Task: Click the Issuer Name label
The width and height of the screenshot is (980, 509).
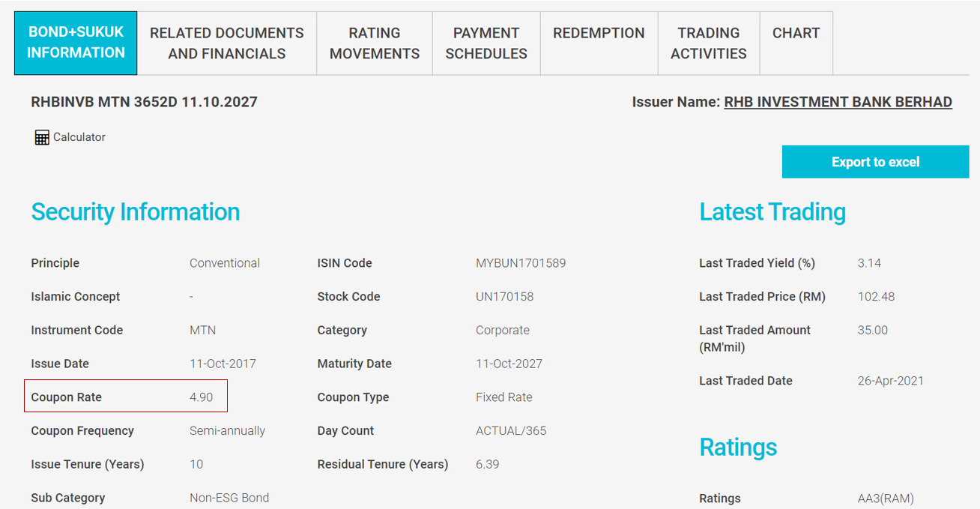Action: click(x=677, y=102)
